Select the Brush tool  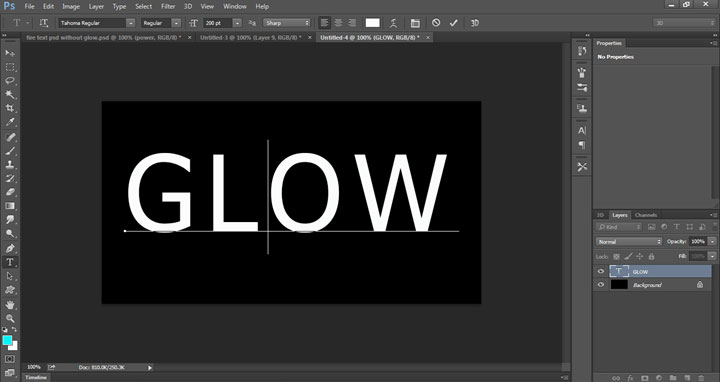point(10,151)
